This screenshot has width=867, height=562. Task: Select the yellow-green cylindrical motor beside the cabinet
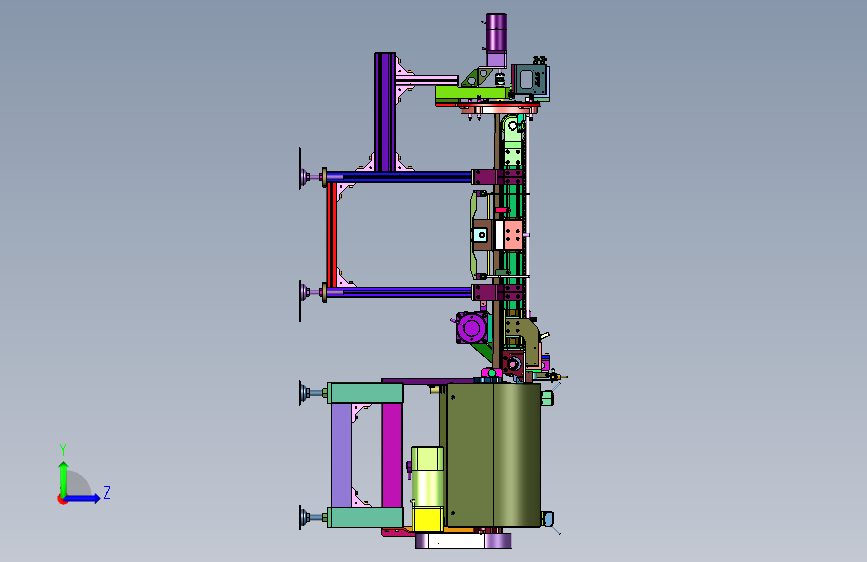pyautogui.click(x=427, y=476)
